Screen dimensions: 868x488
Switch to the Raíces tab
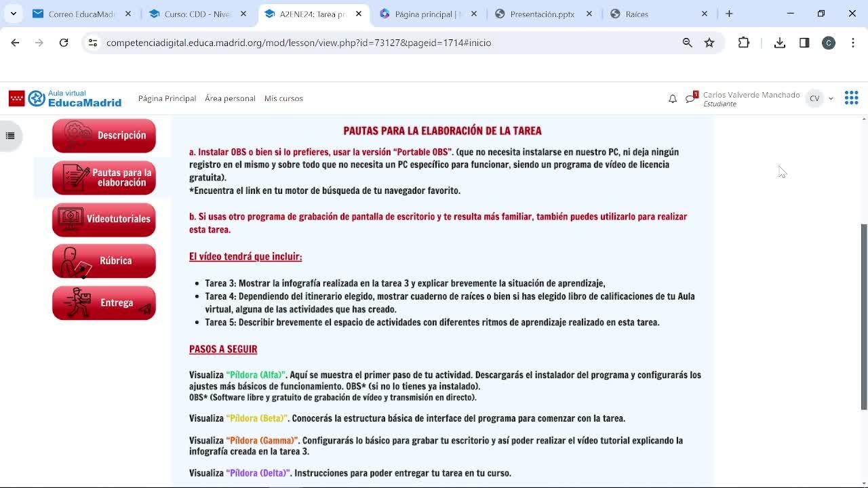coord(658,14)
